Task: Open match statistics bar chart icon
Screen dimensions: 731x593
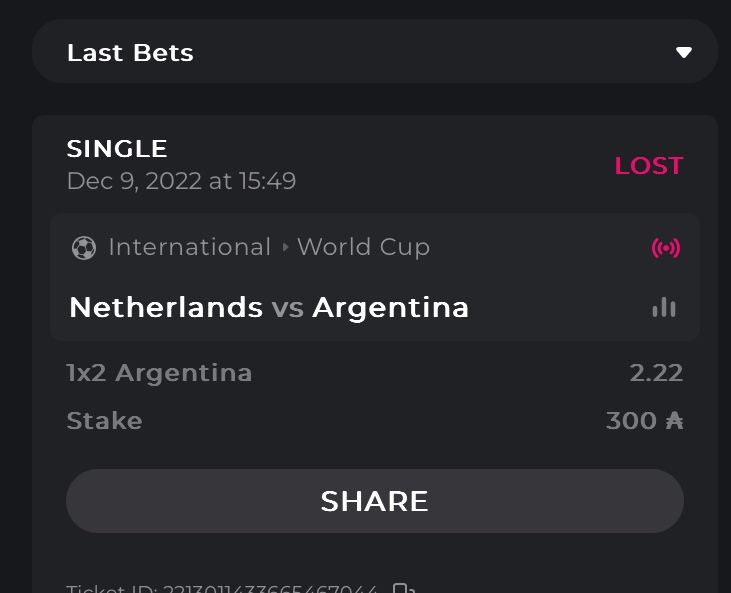Action: click(664, 307)
